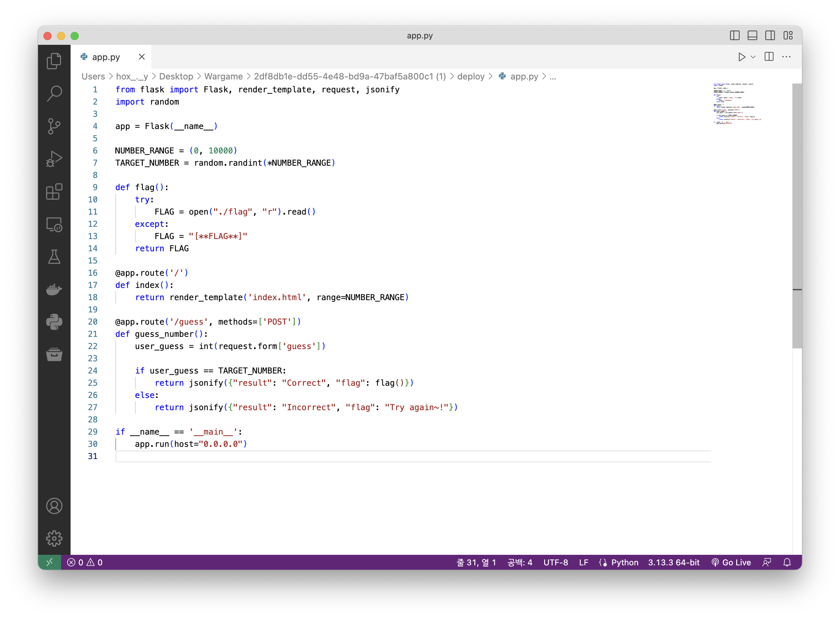Toggle bottom panel visibility

tap(752, 36)
